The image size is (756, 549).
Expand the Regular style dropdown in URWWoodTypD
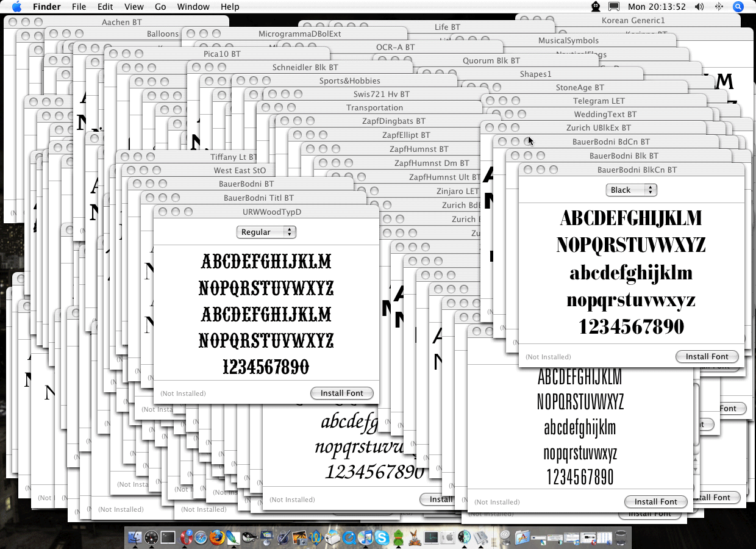(266, 232)
